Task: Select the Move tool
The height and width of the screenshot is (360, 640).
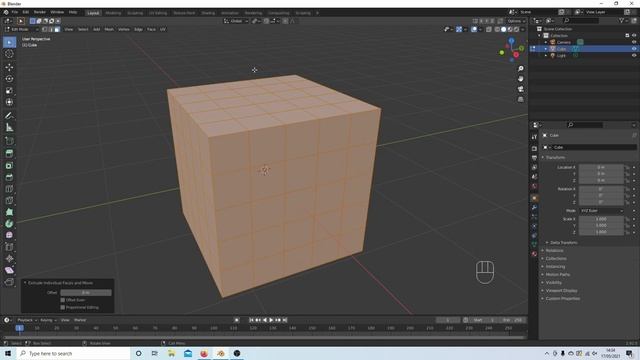Action: (x=9, y=67)
